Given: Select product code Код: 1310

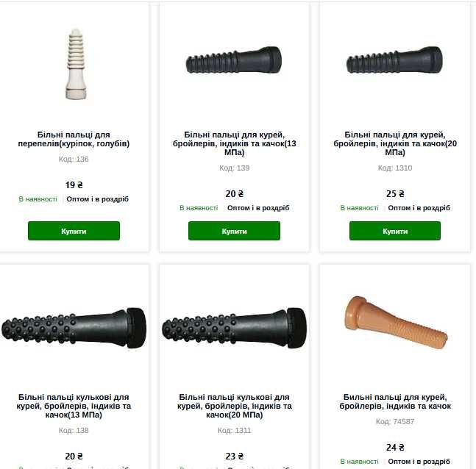Looking at the screenshot, I should coord(394,168).
